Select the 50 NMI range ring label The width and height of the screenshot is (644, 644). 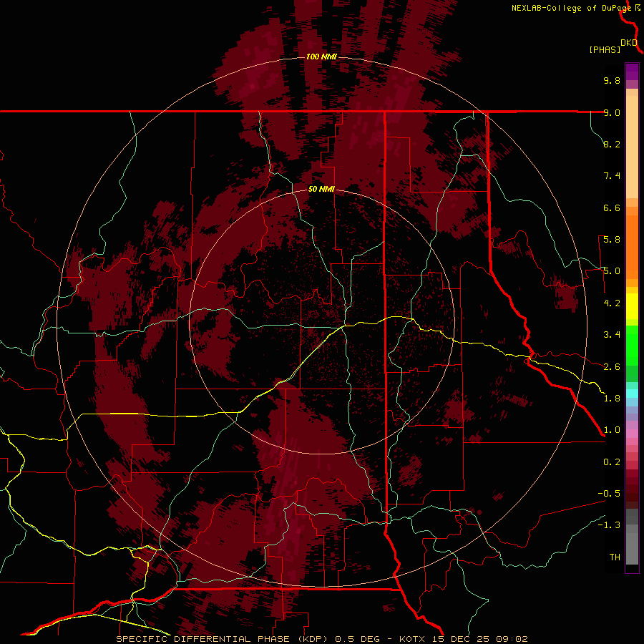(x=321, y=189)
